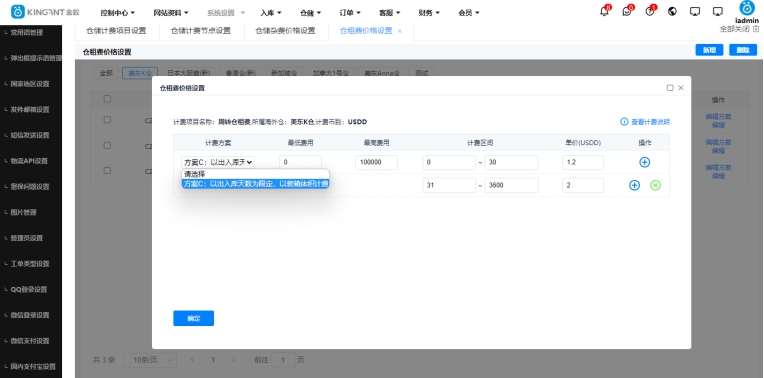Switch to 仓储计费项目设置 tab
764x378 pixels.
point(116,31)
